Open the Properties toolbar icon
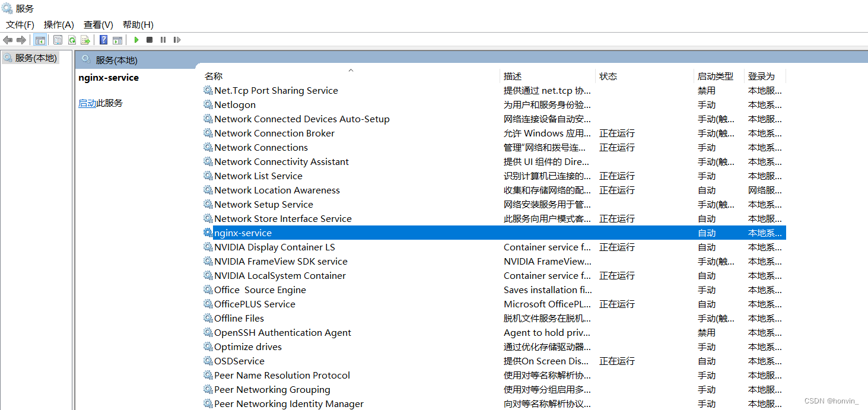The width and height of the screenshot is (868, 410). point(58,40)
